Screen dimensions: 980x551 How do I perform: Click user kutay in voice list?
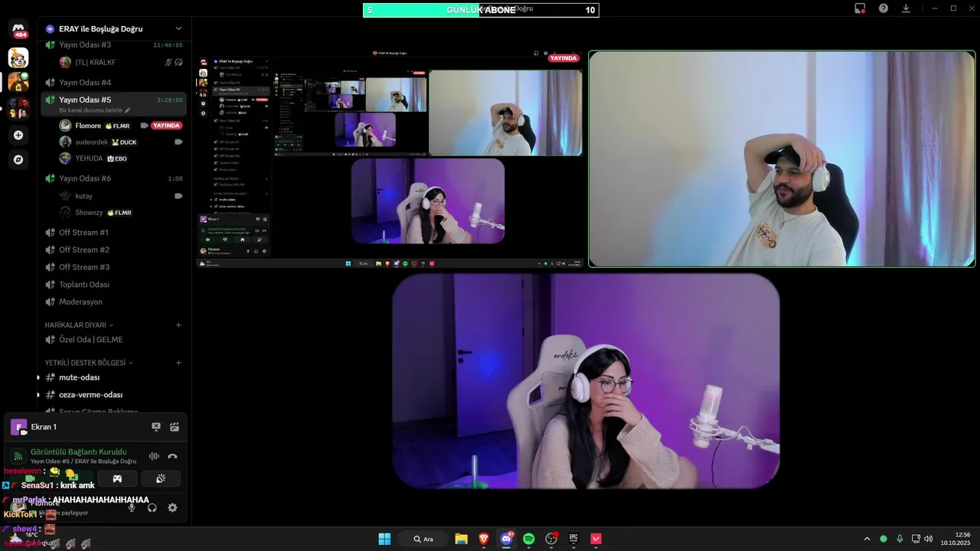point(121,197)
